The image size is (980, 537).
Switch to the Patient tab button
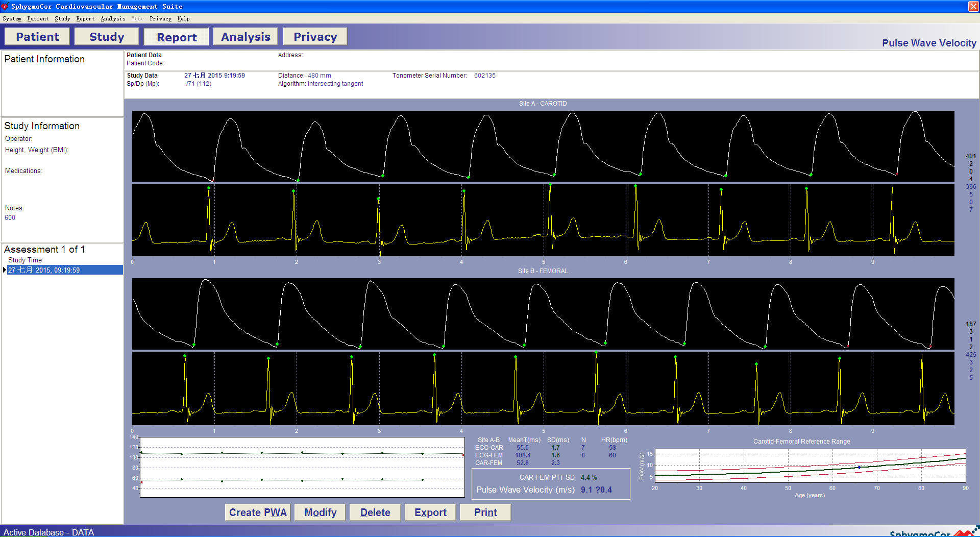(x=37, y=37)
